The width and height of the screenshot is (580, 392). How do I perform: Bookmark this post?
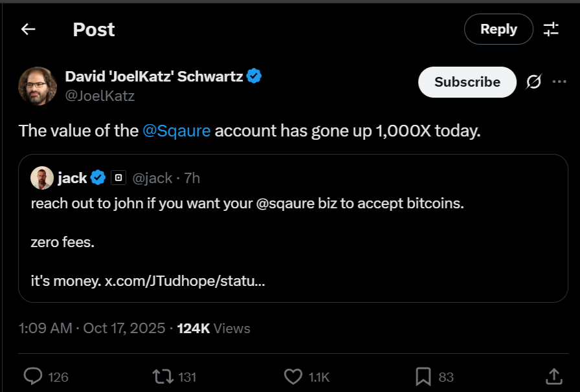[x=423, y=376]
